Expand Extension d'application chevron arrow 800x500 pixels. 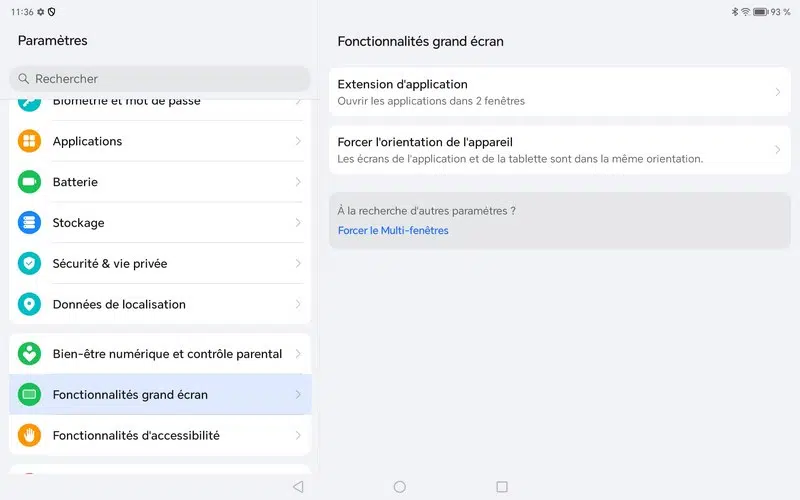(x=778, y=92)
